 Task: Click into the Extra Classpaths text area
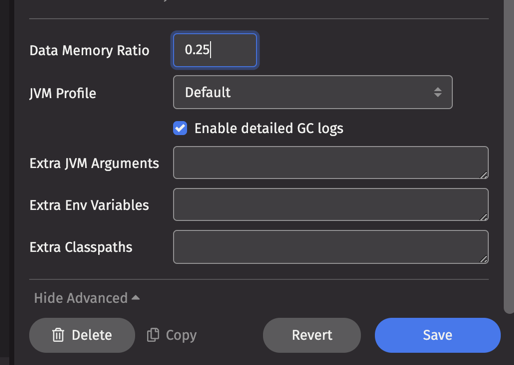[x=331, y=247]
